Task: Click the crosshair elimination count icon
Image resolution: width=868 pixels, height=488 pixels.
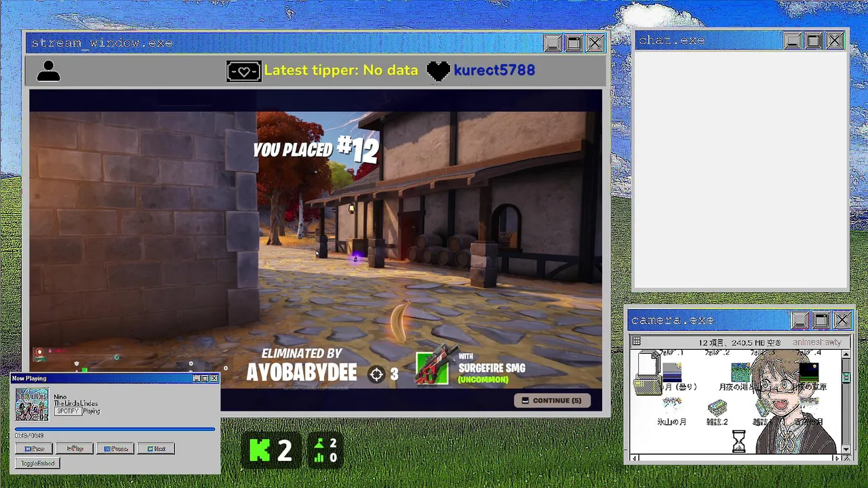Action: click(x=376, y=373)
